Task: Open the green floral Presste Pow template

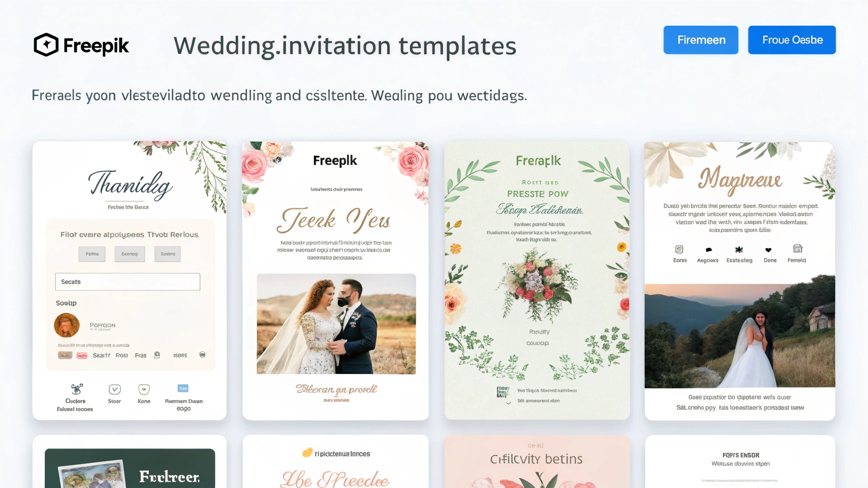Action: [537, 280]
